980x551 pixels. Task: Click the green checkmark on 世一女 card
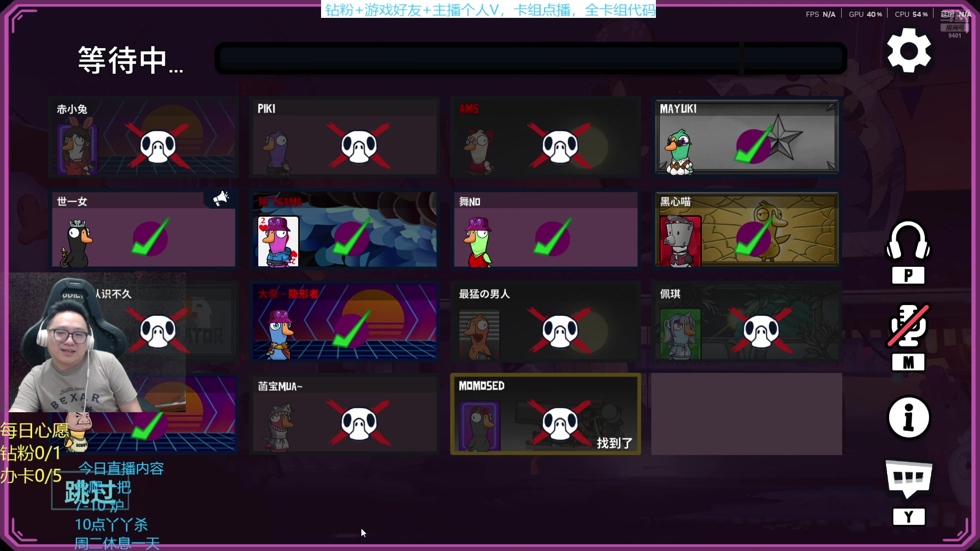pos(150,237)
